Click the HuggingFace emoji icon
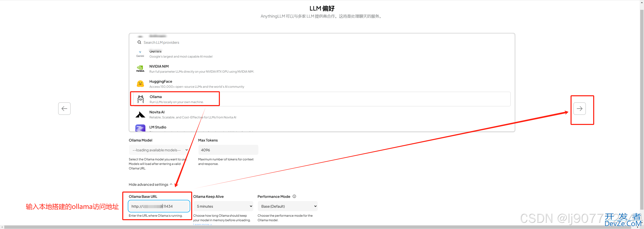This screenshot has width=644, height=229. pyautogui.click(x=140, y=84)
